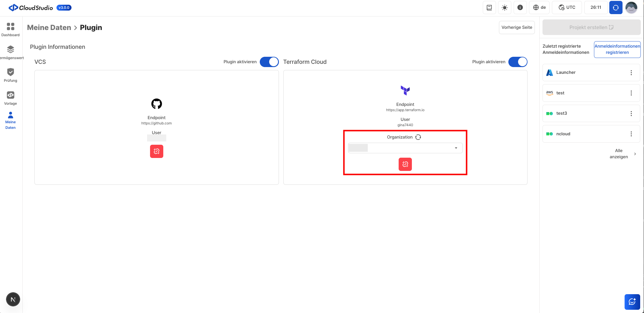Screen dimensions: 644x313
Task: Click the blue session refresh icon
Action: tap(615, 8)
